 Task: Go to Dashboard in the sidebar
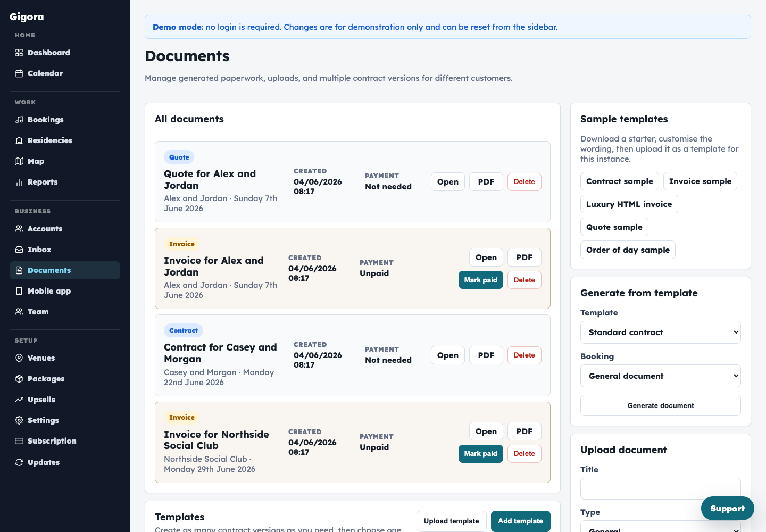65,53
